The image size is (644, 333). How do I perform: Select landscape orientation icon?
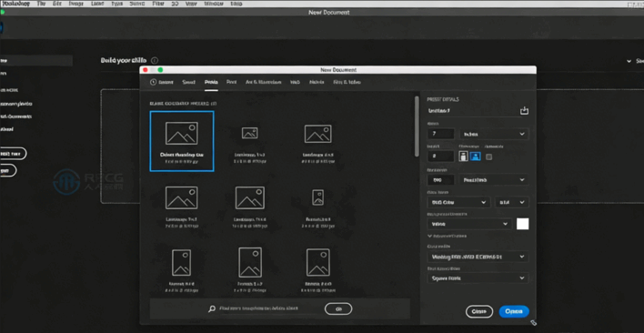pyautogui.click(x=475, y=156)
